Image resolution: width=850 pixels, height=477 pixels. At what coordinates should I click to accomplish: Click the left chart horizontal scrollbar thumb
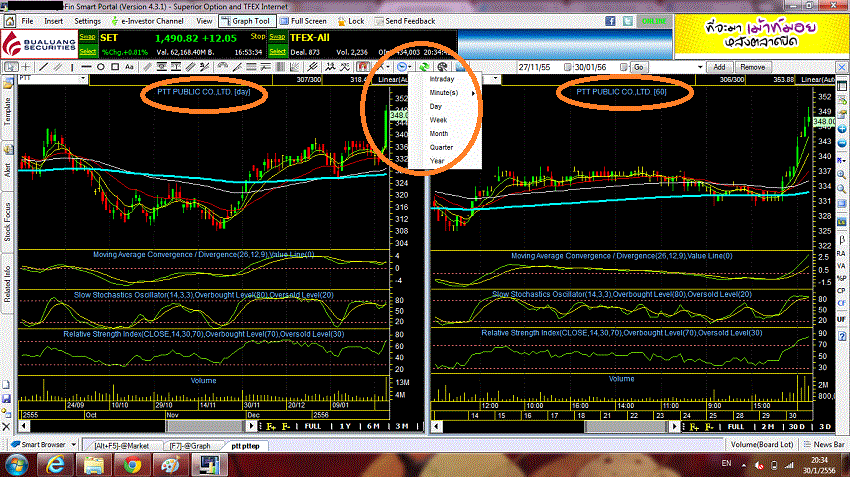[206, 426]
